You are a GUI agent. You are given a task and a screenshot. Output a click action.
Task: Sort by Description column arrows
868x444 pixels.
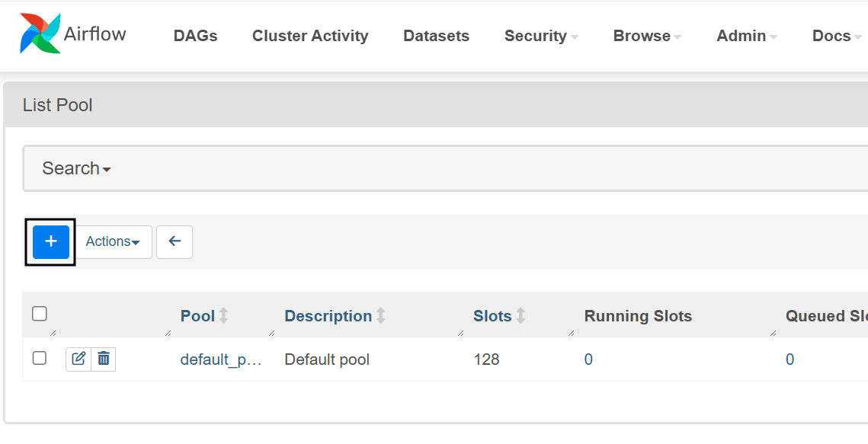(x=381, y=315)
